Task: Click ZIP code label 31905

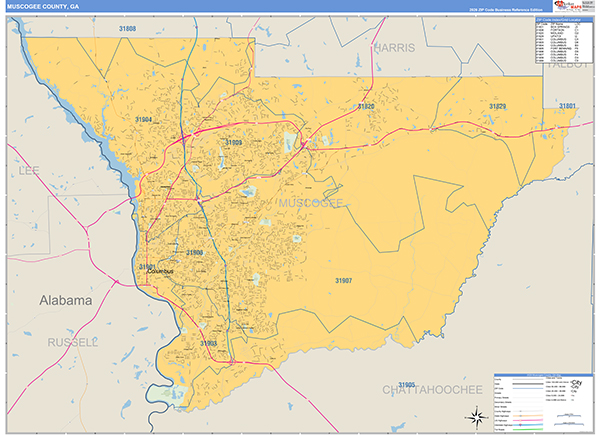Action: pos(406,384)
